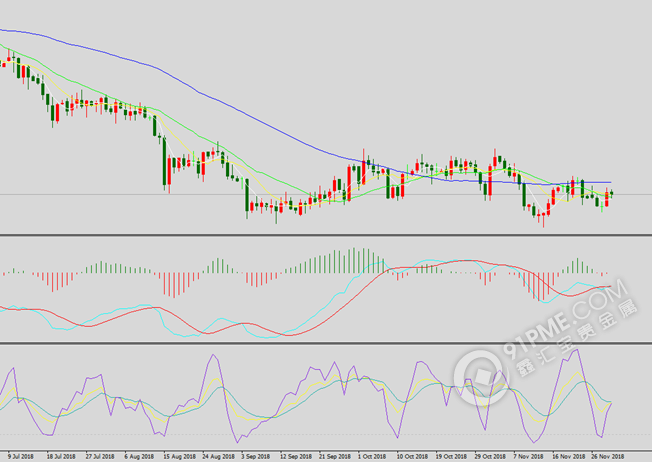Screen dimensions: 655x462
Task: Click the blue moving average line's right end
Action: click(x=609, y=183)
